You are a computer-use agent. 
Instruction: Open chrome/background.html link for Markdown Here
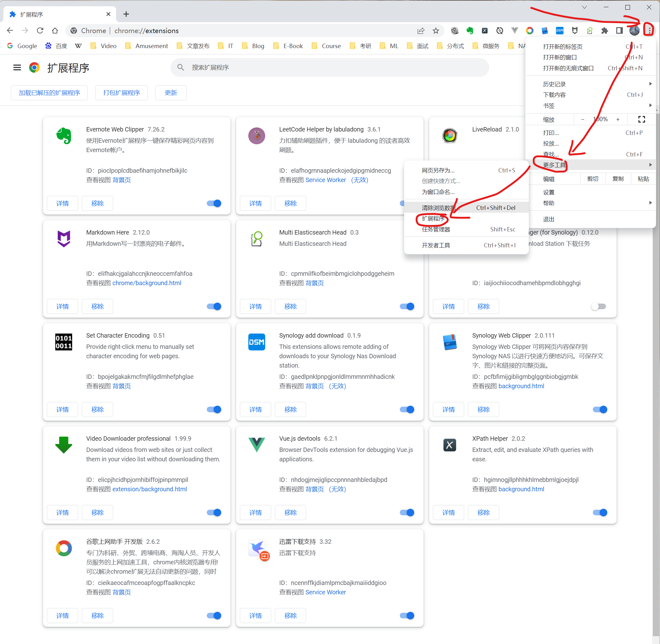pyautogui.click(x=147, y=283)
